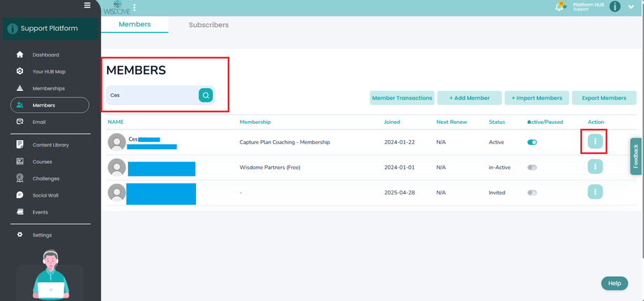644x301 pixels.
Task: Open the Feedback side tab
Action: tap(636, 157)
